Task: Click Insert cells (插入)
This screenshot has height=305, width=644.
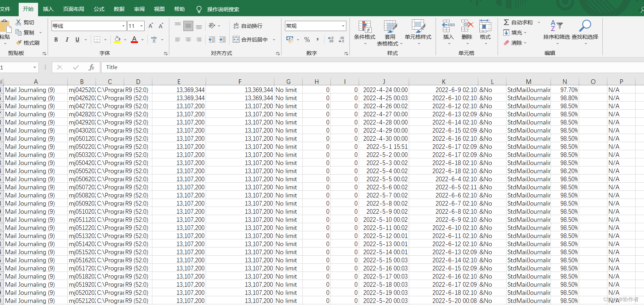Action: [x=448, y=33]
